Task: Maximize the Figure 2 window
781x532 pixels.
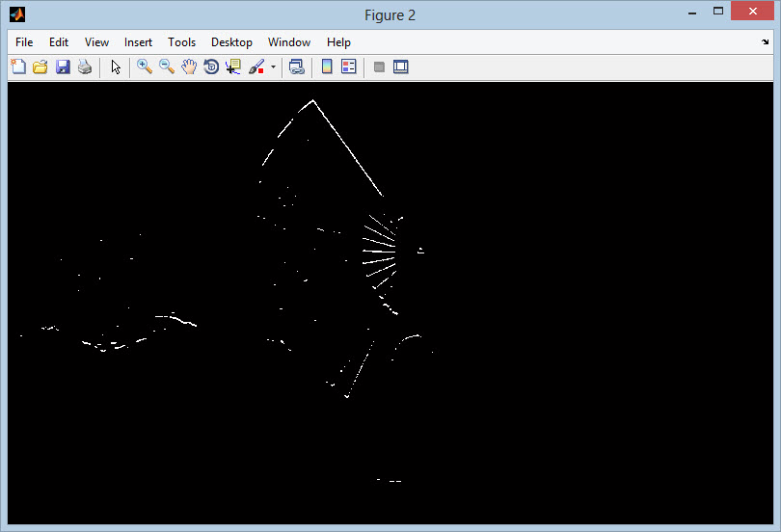Action: coord(717,11)
